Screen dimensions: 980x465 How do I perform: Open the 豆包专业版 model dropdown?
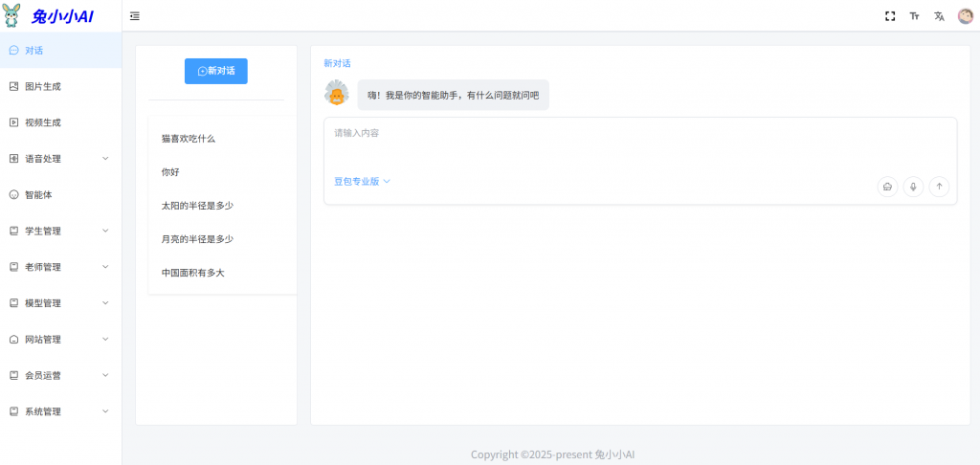point(362,181)
